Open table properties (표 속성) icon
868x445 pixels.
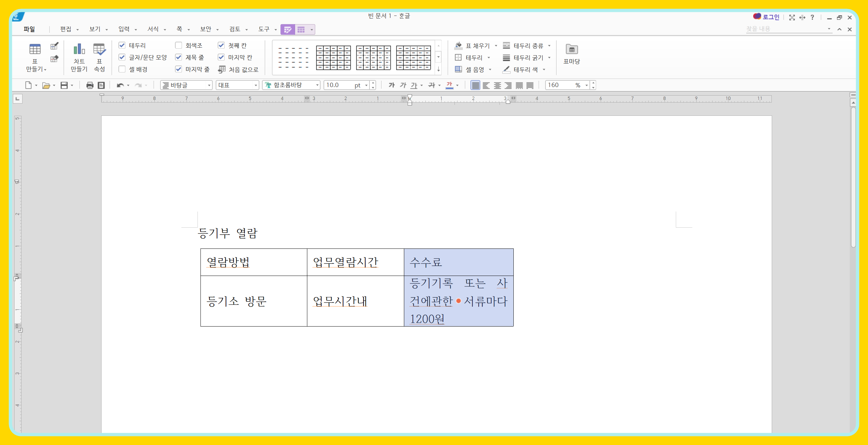99,50
